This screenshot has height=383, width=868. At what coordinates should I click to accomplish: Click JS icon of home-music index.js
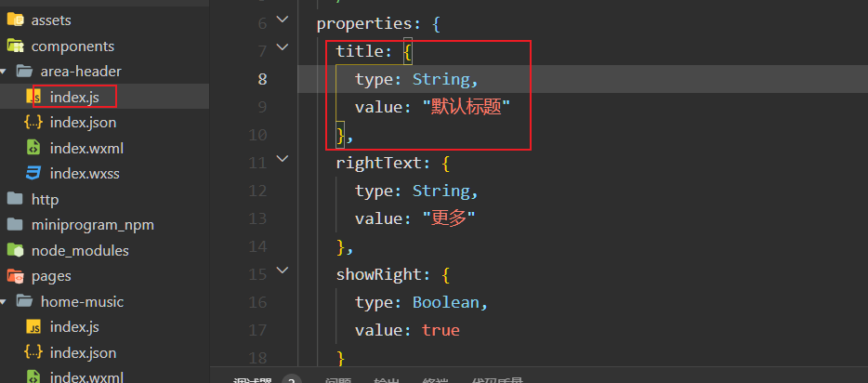click(33, 327)
